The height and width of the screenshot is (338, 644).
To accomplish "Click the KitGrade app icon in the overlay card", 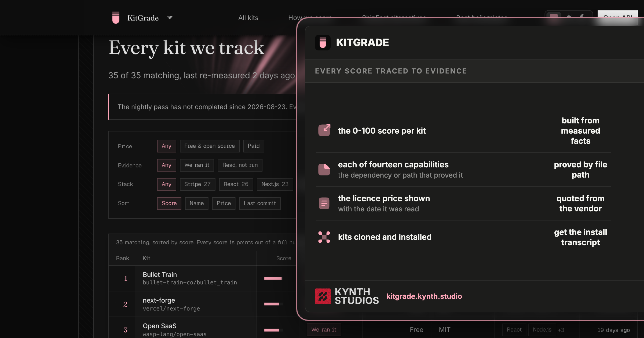I will point(323,43).
